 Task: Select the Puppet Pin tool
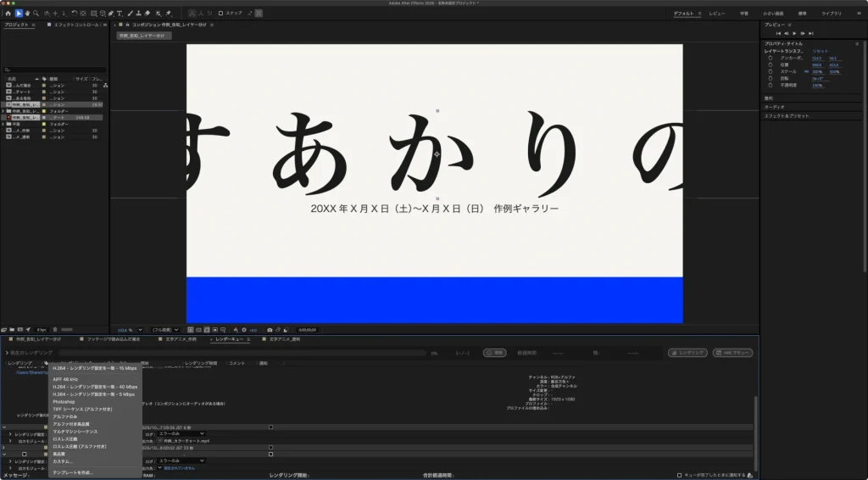(169, 14)
